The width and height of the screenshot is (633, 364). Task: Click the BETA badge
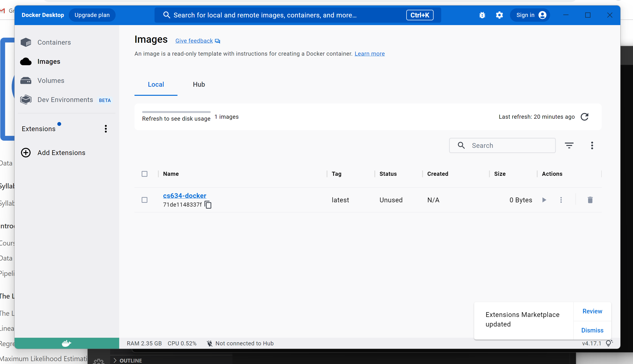[105, 100]
